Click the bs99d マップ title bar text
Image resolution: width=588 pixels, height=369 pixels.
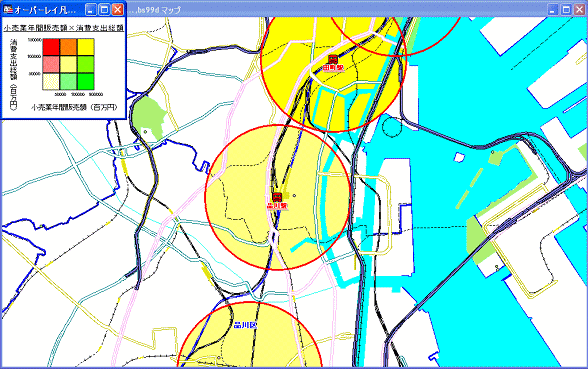click(x=155, y=10)
